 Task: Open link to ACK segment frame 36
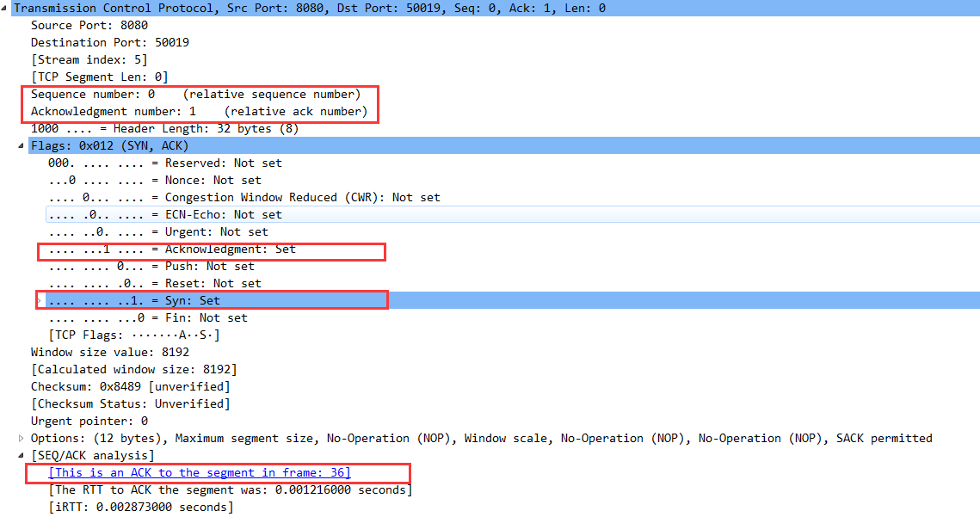[x=200, y=472]
